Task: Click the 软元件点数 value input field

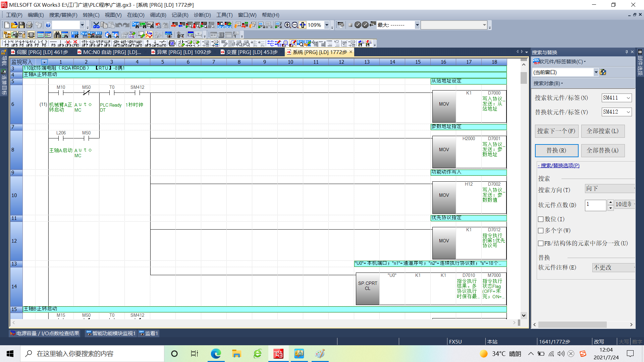Action: tap(595, 205)
